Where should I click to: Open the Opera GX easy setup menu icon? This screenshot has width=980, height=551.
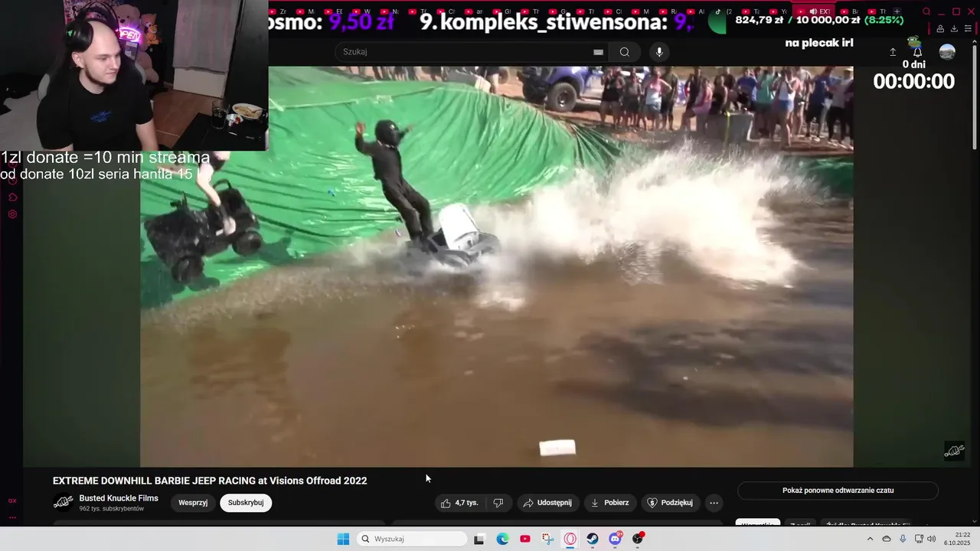click(x=968, y=29)
